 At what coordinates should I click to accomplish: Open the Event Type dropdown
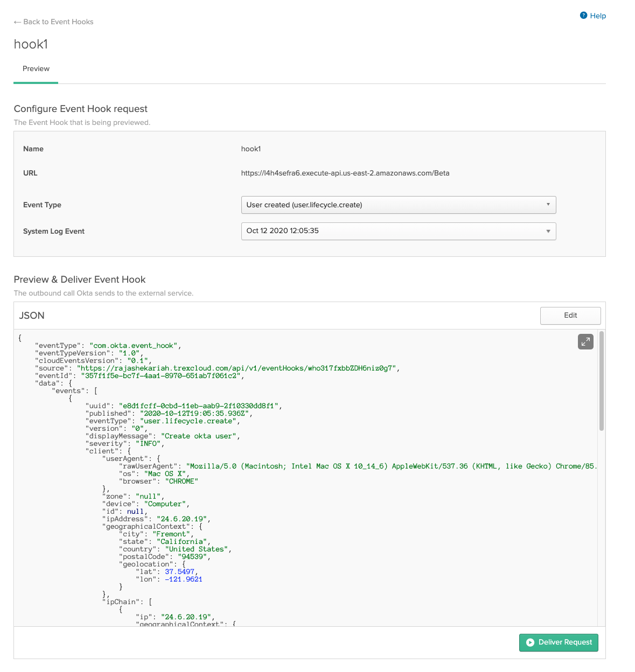(x=398, y=205)
